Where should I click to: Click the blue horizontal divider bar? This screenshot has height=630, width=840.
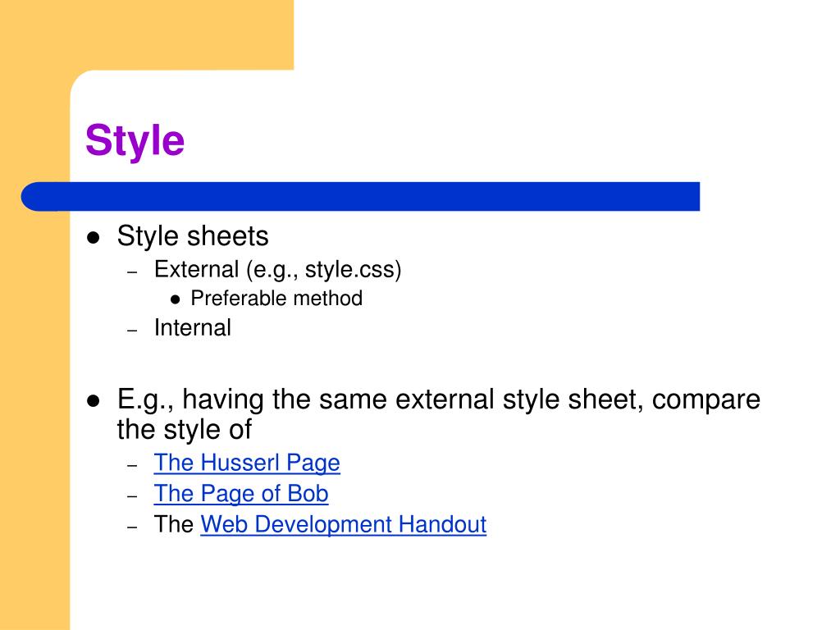pyautogui.click(x=361, y=197)
